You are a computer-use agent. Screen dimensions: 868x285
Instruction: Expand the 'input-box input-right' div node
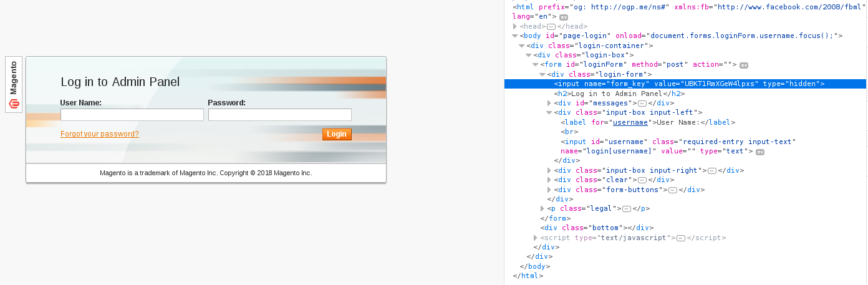tap(549, 170)
